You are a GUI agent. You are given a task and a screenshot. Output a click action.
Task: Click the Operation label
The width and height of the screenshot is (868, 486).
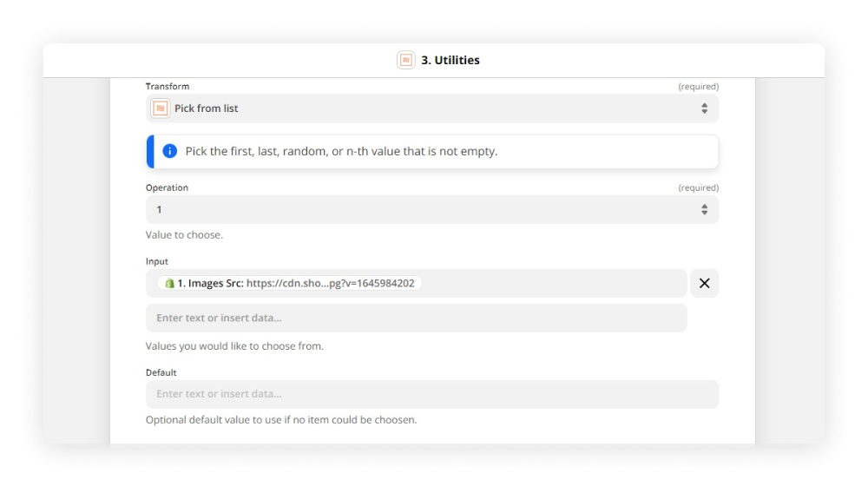(x=167, y=187)
